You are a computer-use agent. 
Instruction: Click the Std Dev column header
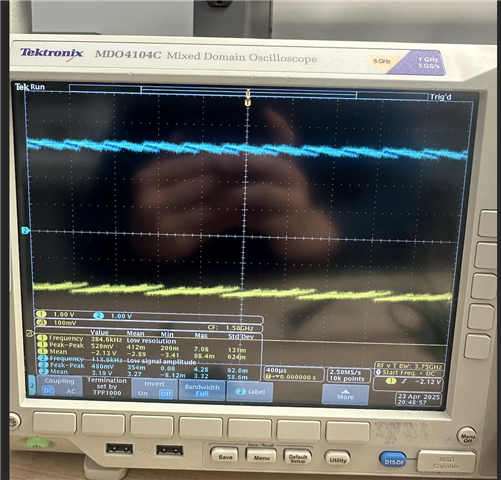tap(241, 336)
